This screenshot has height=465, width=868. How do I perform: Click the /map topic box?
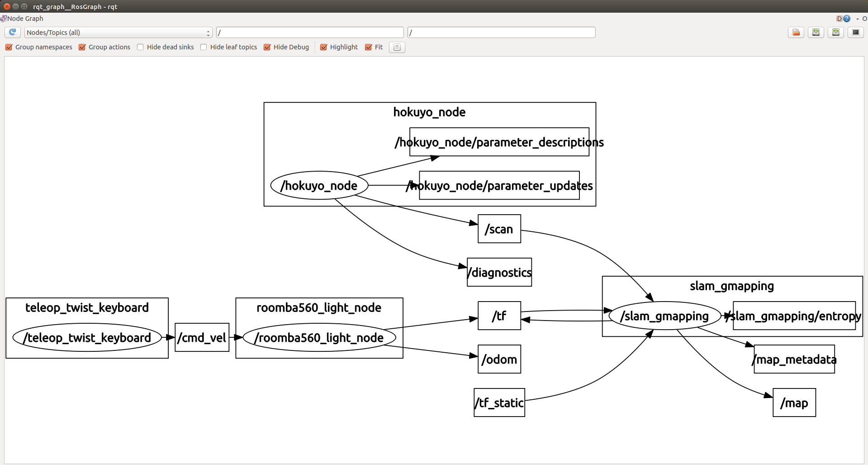point(794,403)
